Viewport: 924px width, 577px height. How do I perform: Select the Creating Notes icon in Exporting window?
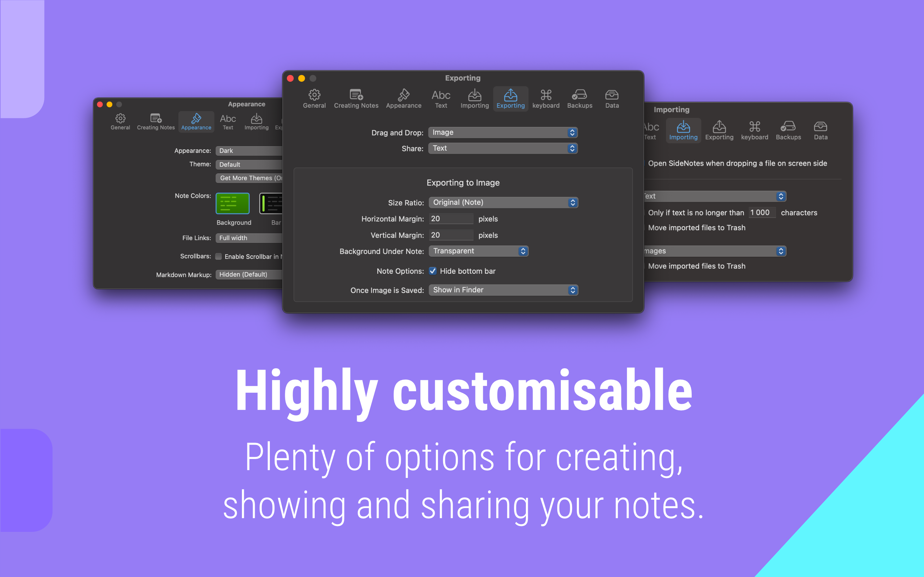point(356,98)
